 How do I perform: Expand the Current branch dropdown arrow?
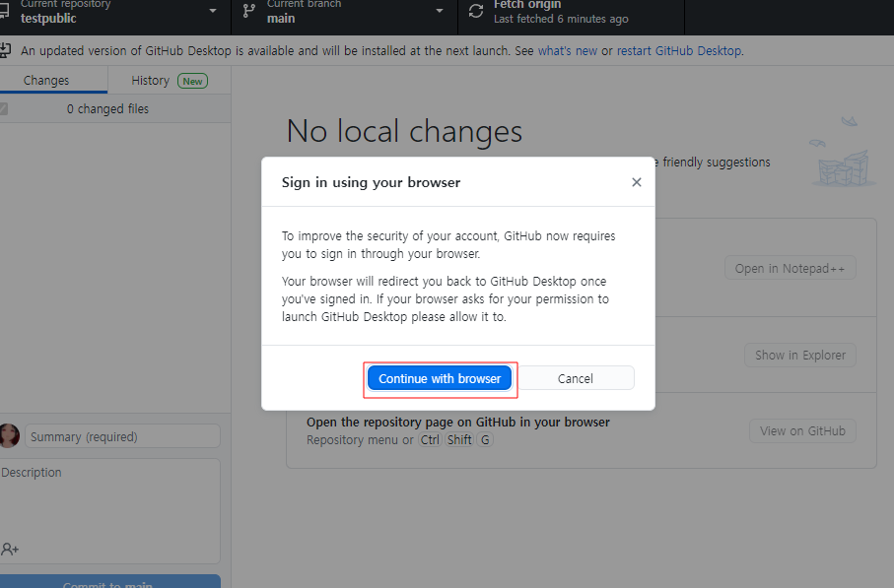(x=439, y=11)
